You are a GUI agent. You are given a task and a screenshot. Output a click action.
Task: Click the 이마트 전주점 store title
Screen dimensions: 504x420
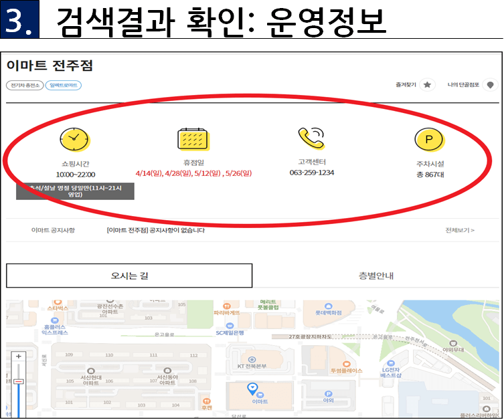[50, 66]
